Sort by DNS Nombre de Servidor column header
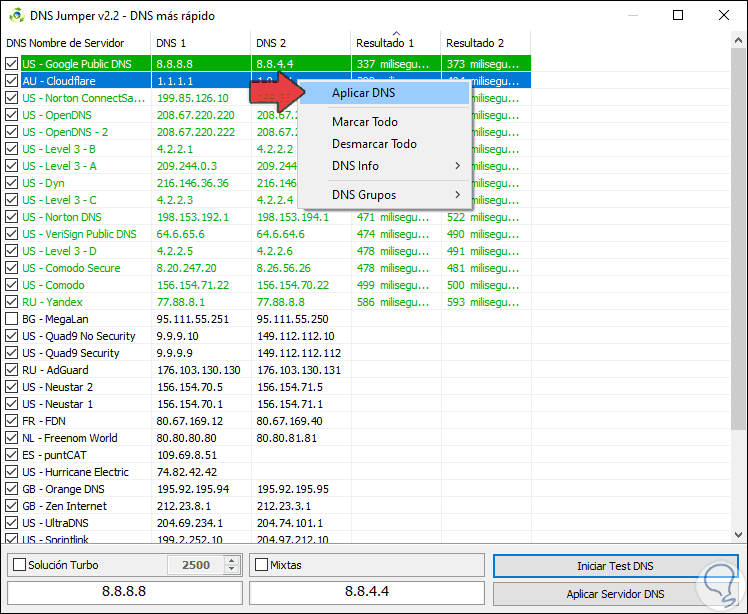 pyautogui.click(x=76, y=43)
